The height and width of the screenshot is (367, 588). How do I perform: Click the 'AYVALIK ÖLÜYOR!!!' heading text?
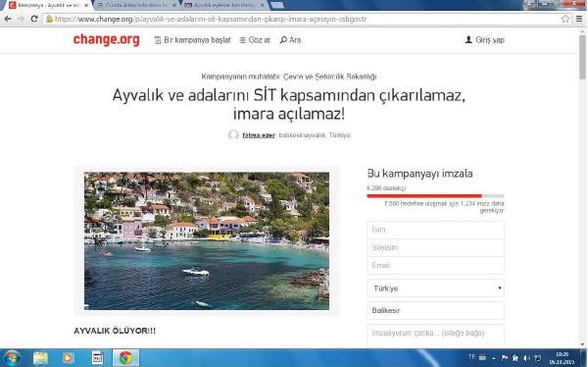pyautogui.click(x=115, y=331)
